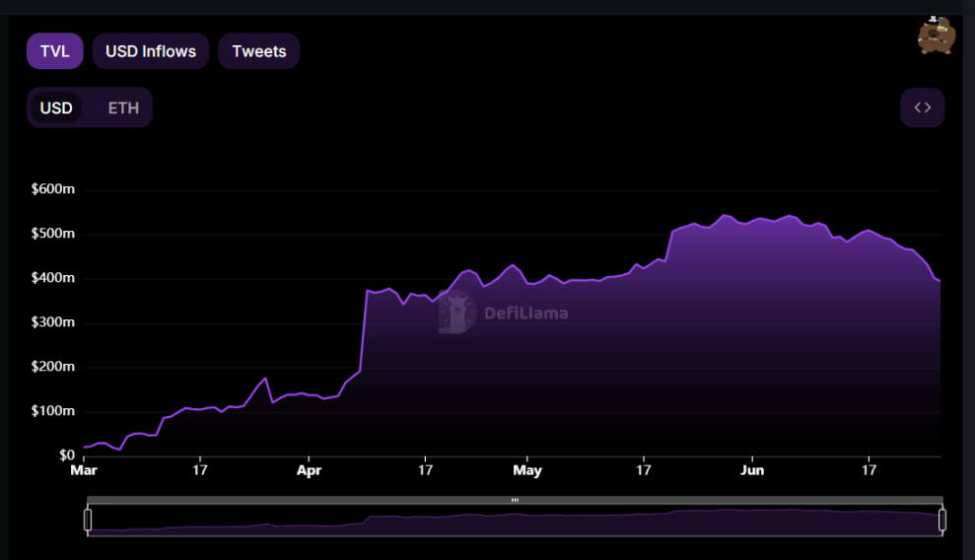Set denomination to USD
The width and height of the screenshot is (975, 560).
[x=56, y=107]
